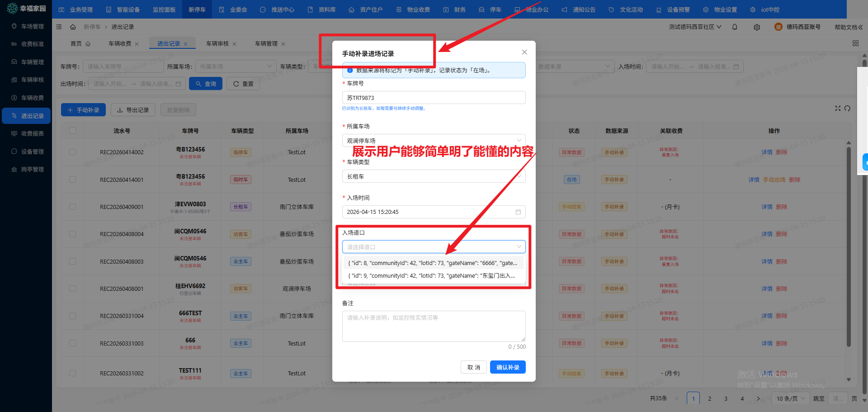The width and height of the screenshot is (868, 412).
Task: Toggle the select-all checkbox in table header
Action: pos(73,131)
